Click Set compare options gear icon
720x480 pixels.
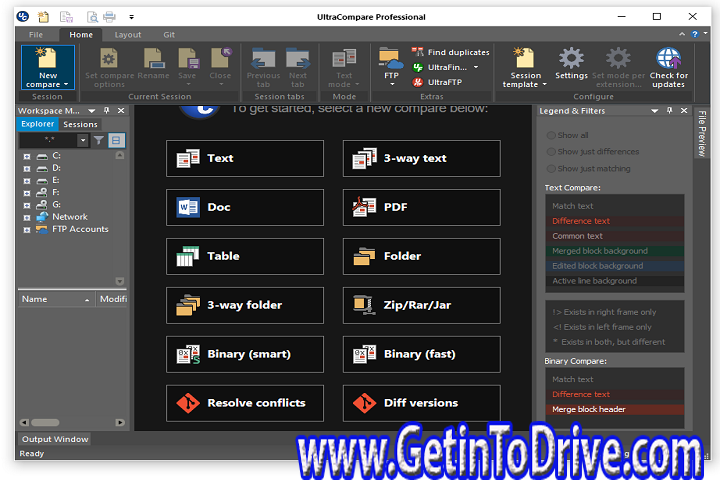tap(109, 58)
